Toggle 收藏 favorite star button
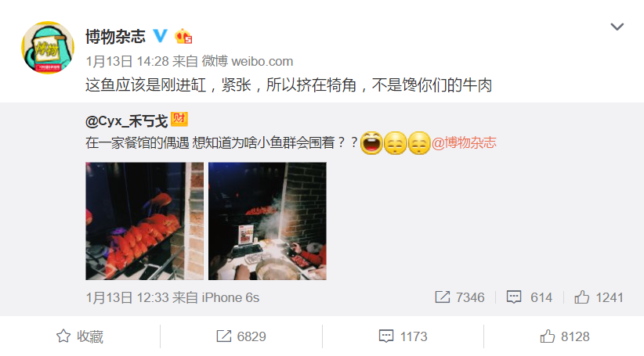 coord(80,336)
